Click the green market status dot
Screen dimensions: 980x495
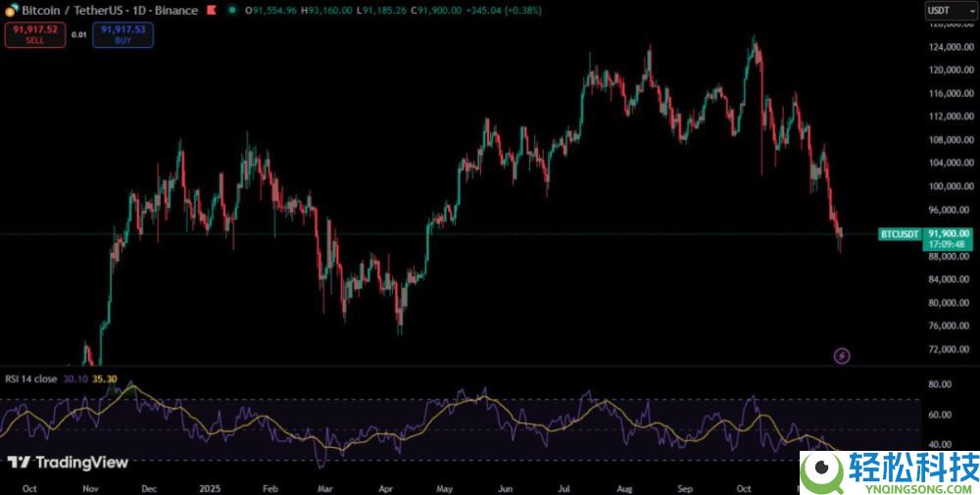click(x=231, y=10)
